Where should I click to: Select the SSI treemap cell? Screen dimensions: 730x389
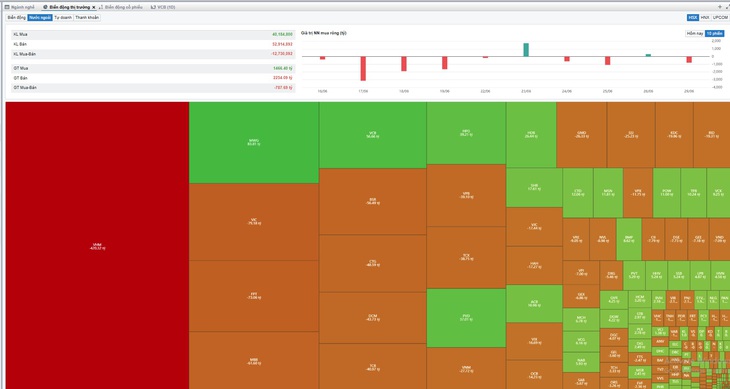click(631, 134)
